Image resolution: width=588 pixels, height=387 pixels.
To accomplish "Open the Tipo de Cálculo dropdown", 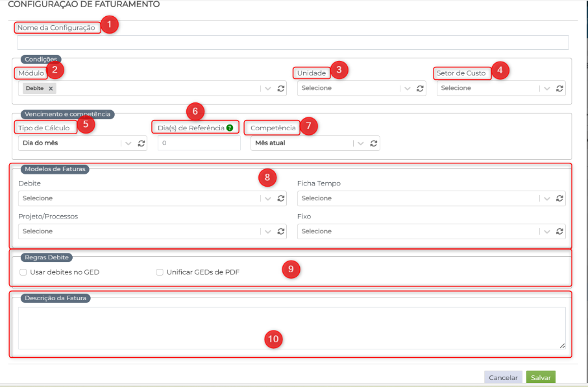I will (129, 143).
